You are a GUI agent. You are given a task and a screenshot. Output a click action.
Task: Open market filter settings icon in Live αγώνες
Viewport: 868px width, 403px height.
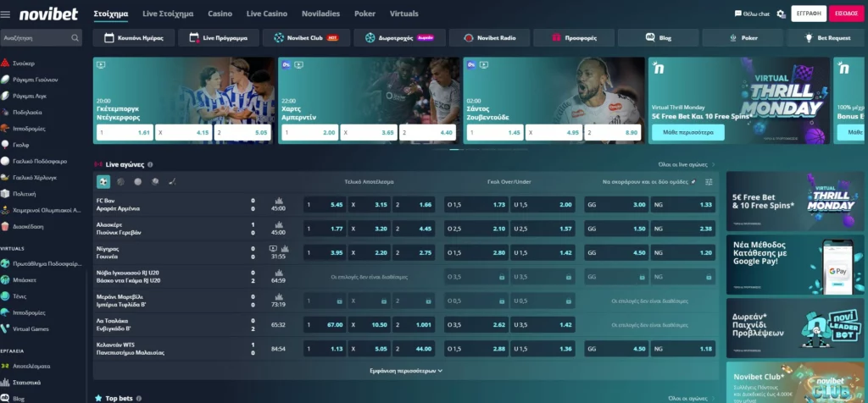[x=709, y=182]
